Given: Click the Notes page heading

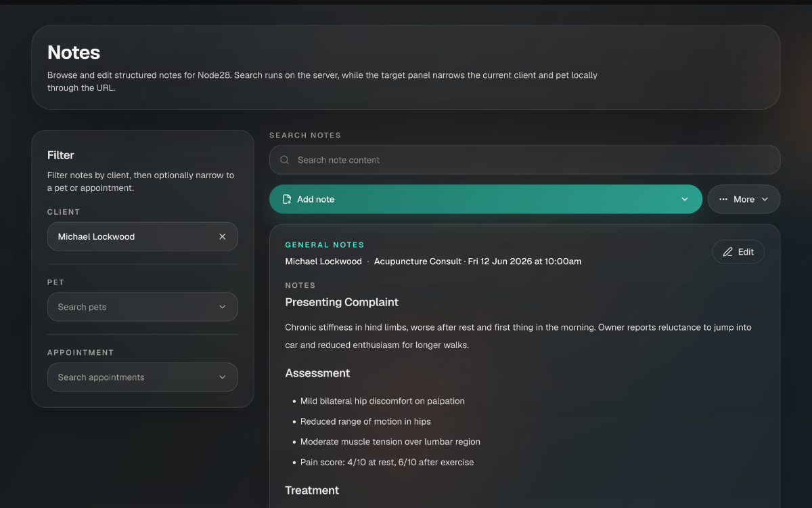Looking at the screenshot, I should point(74,53).
